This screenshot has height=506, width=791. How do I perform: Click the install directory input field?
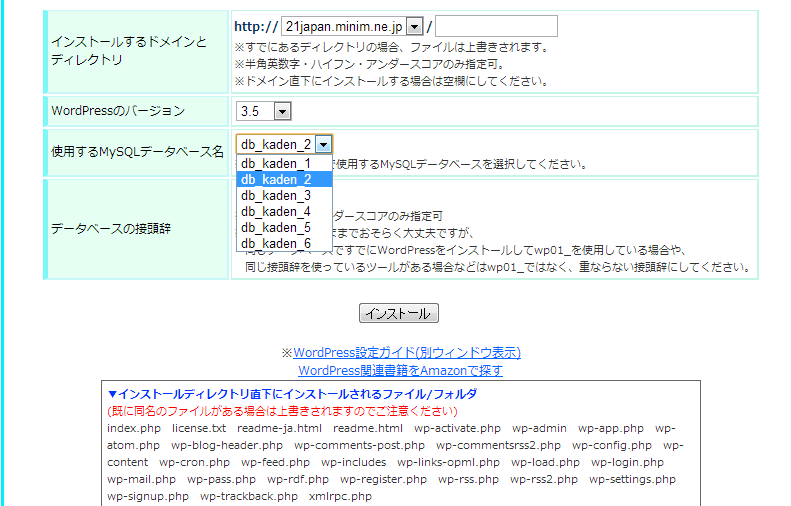click(496, 26)
